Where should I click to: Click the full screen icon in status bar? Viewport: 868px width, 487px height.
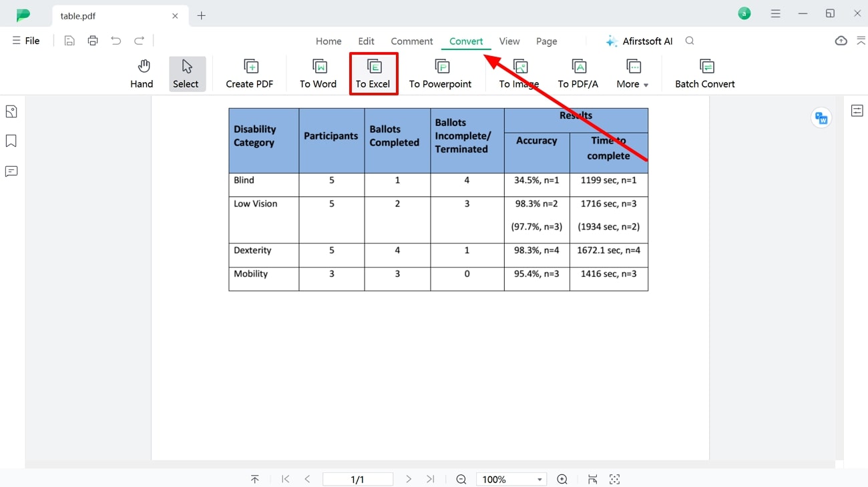coord(615,479)
